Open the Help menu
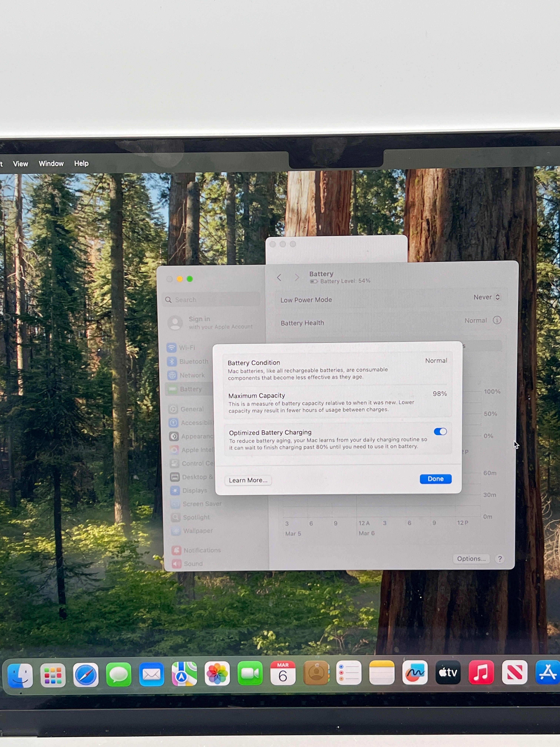Screen dimensions: 560x747 point(81,163)
